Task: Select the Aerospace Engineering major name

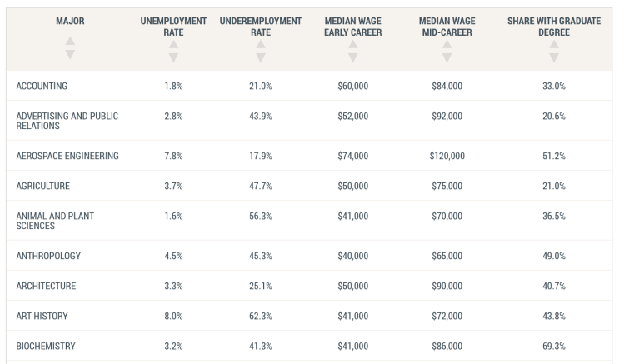Action: (67, 156)
